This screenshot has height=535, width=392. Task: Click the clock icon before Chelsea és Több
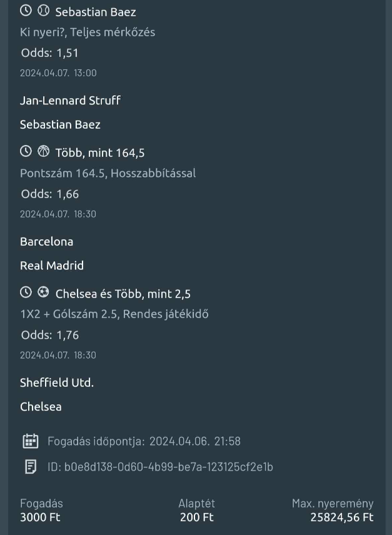coord(26,292)
